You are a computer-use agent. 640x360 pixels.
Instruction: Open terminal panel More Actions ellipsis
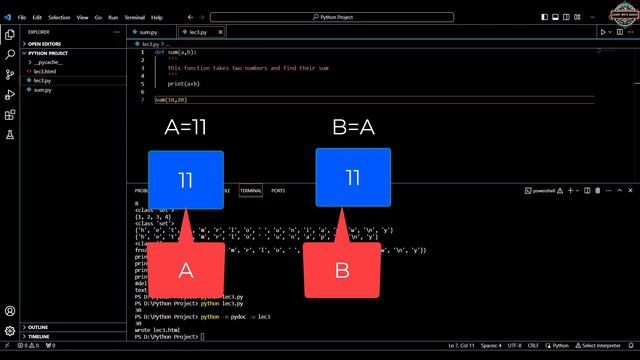pyautogui.click(x=609, y=191)
